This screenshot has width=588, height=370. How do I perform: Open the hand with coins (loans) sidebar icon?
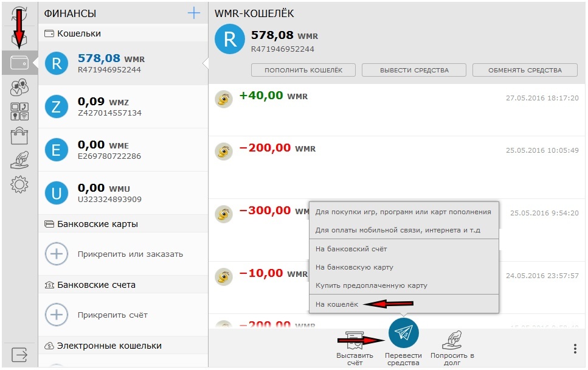point(19,160)
